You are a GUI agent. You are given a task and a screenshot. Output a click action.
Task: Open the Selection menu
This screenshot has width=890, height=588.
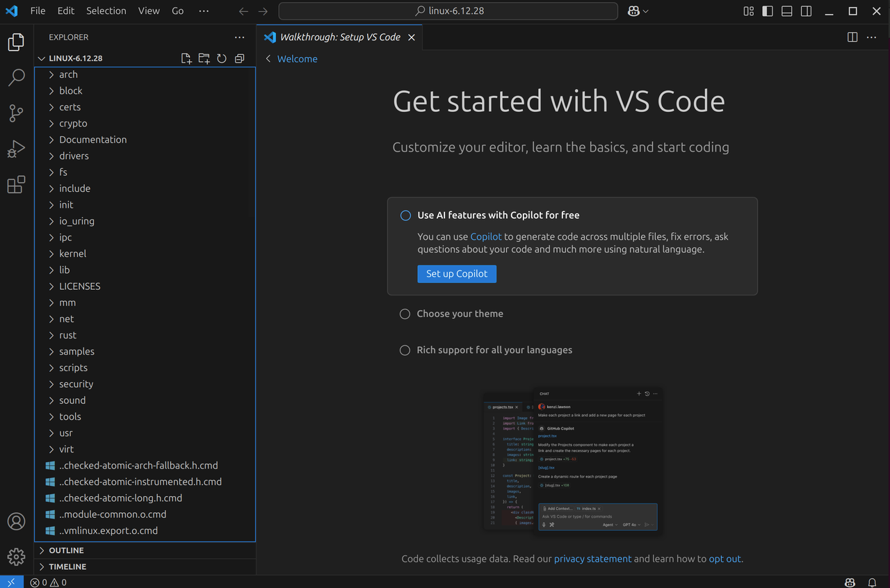click(106, 11)
